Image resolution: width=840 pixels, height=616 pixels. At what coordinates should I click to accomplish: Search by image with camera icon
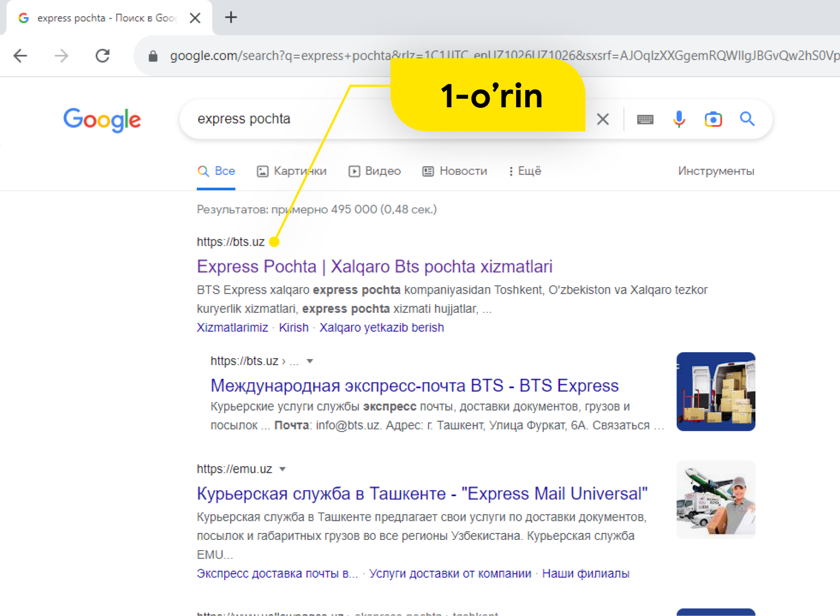click(713, 119)
